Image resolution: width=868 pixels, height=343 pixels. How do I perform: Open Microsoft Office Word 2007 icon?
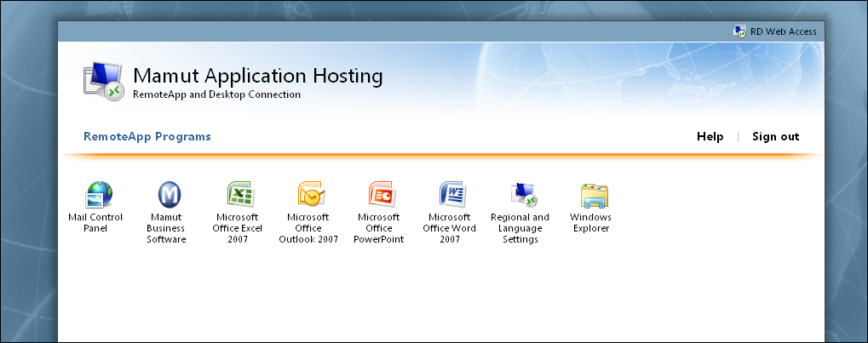tap(453, 195)
